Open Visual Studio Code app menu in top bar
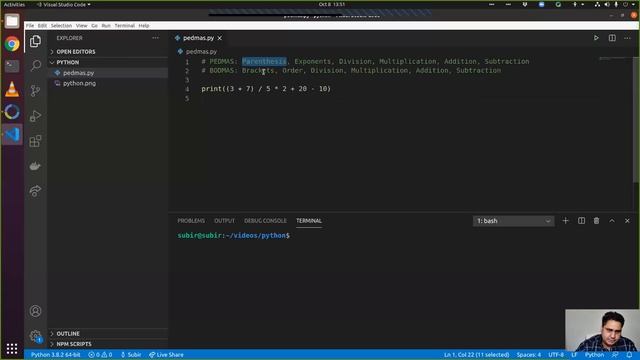This screenshot has height=360, width=640. coord(63,4)
